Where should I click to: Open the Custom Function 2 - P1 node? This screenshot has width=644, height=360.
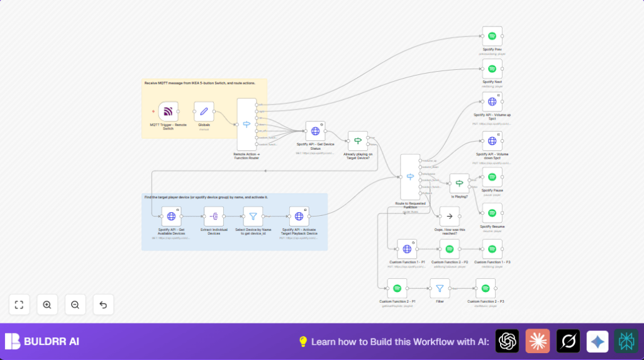click(397, 288)
